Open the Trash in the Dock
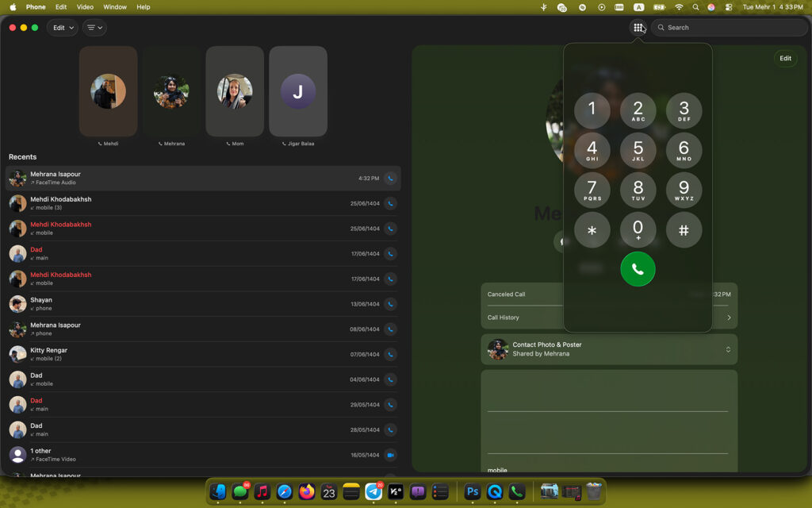Image resolution: width=812 pixels, height=508 pixels. [593, 491]
